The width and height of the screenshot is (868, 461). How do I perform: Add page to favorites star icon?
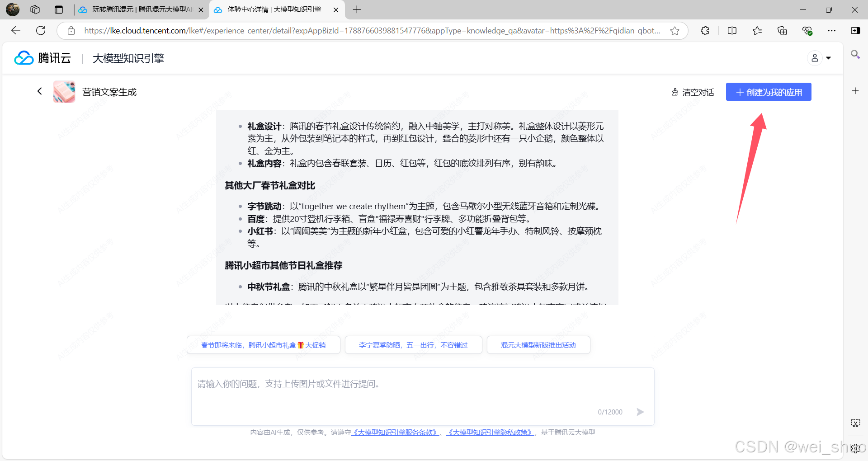click(675, 31)
